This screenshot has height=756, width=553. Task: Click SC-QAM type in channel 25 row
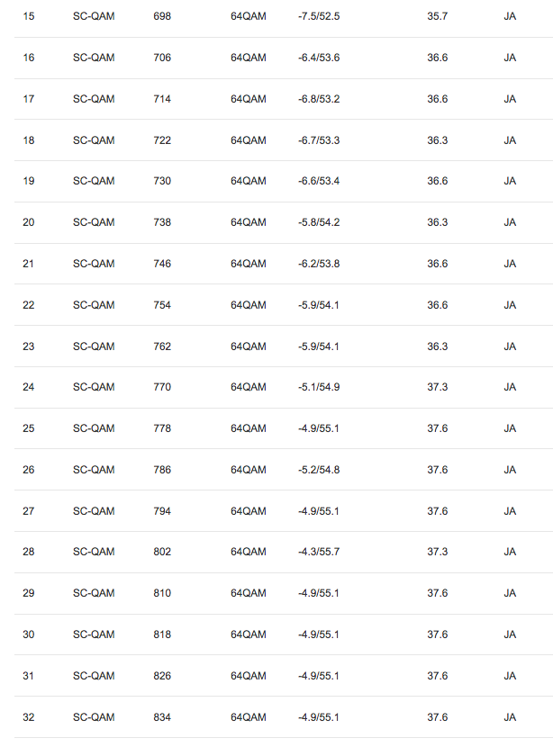94,428
